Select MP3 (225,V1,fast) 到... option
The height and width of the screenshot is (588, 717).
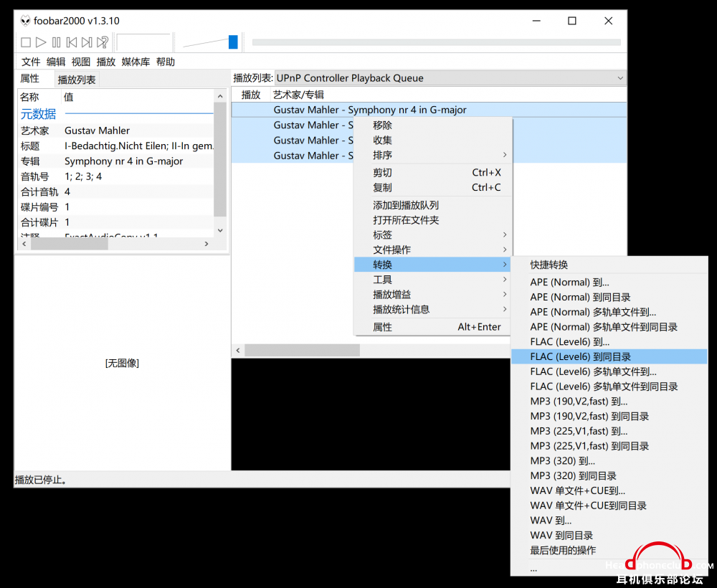[x=609, y=431]
